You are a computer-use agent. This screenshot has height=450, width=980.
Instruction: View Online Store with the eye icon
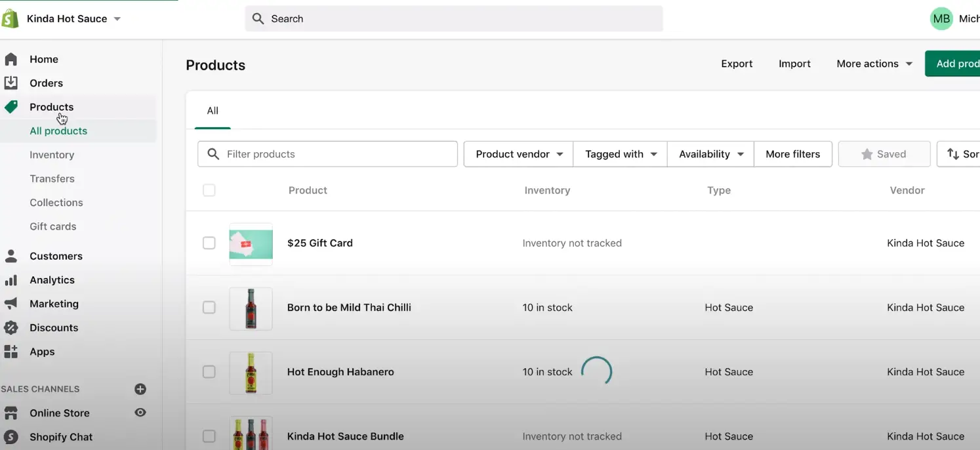tap(140, 413)
